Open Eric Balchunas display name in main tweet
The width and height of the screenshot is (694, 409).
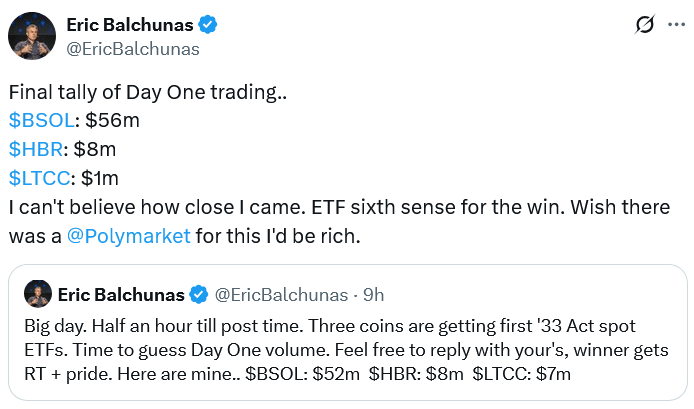(x=130, y=25)
